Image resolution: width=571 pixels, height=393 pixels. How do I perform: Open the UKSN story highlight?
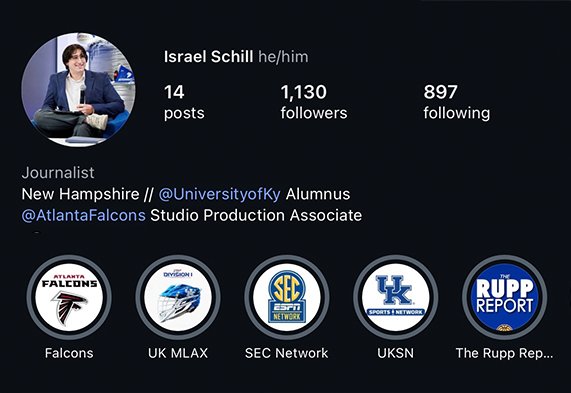pyautogui.click(x=395, y=298)
